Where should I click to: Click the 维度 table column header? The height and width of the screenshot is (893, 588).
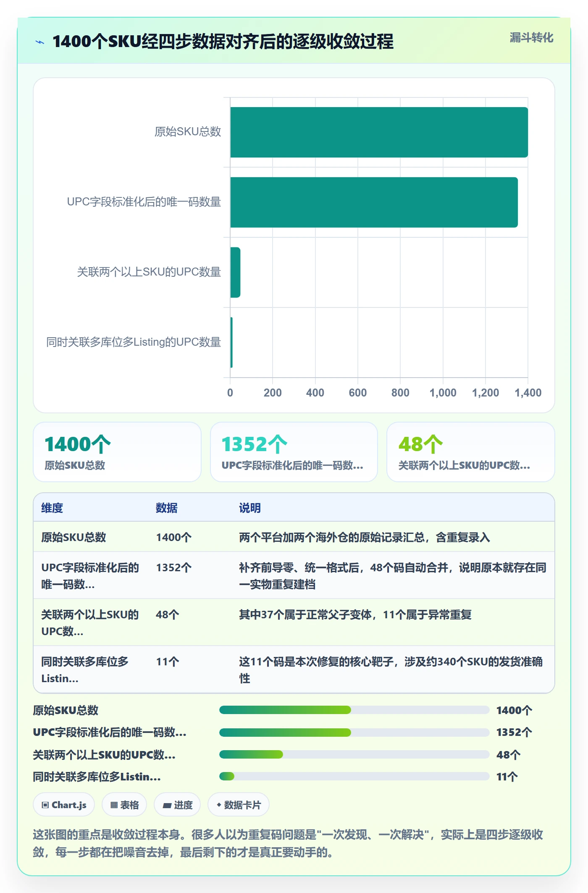click(52, 508)
